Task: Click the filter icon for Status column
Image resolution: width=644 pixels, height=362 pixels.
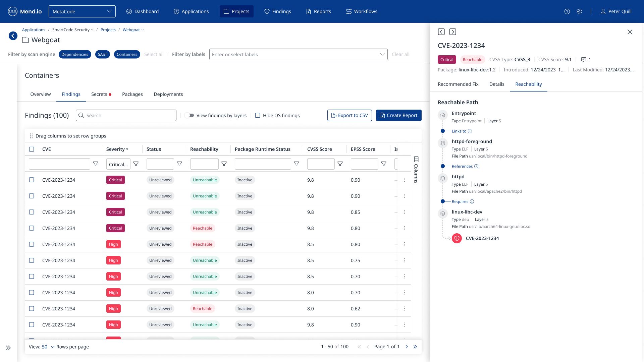Action: (179, 164)
